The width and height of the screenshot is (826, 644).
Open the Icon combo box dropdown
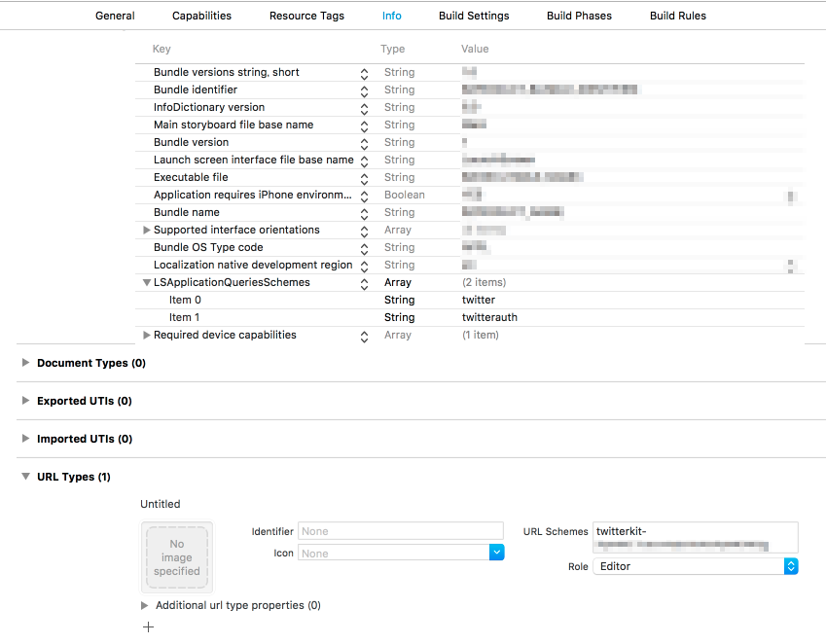click(497, 553)
